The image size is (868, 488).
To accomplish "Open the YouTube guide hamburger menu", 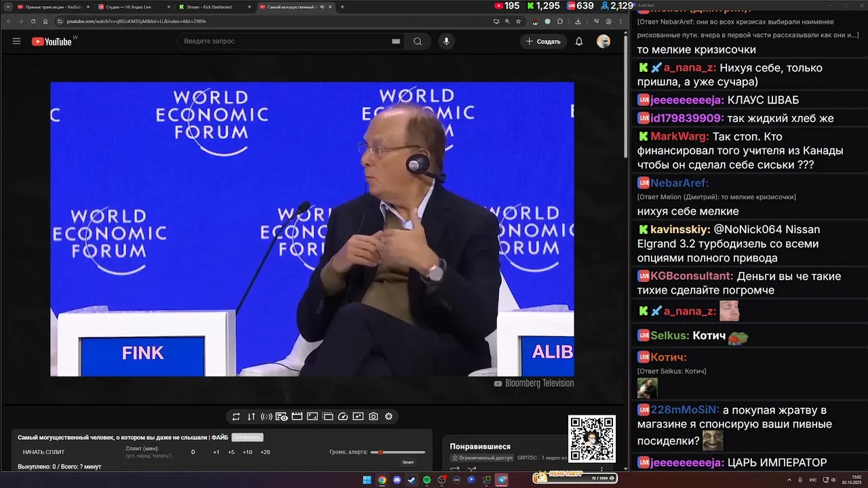I will pyautogui.click(x=16, y=41).
